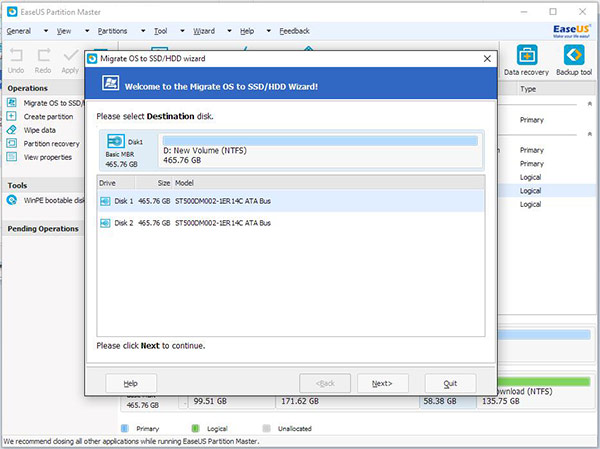Viewport: 600px width, 449px height.
Task: Click the Quit button
Action: coord(450,384)
